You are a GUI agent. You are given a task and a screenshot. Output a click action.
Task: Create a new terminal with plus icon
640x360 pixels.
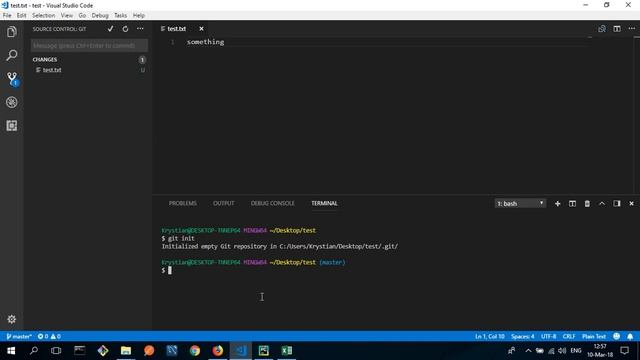coord(558,203)
